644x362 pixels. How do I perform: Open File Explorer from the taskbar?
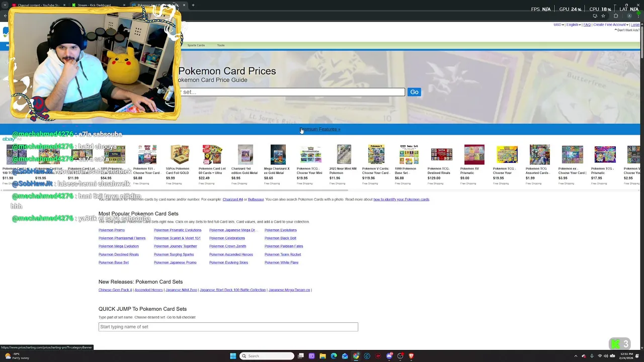pos(323,356)
